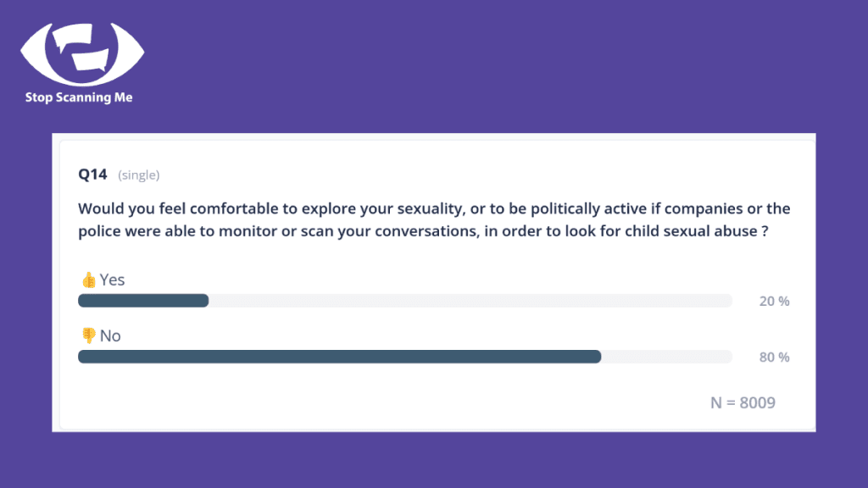The width and height of the screenshot is (868, 488).
Task: Click the "80 %" result value
Action: (774, 358)
